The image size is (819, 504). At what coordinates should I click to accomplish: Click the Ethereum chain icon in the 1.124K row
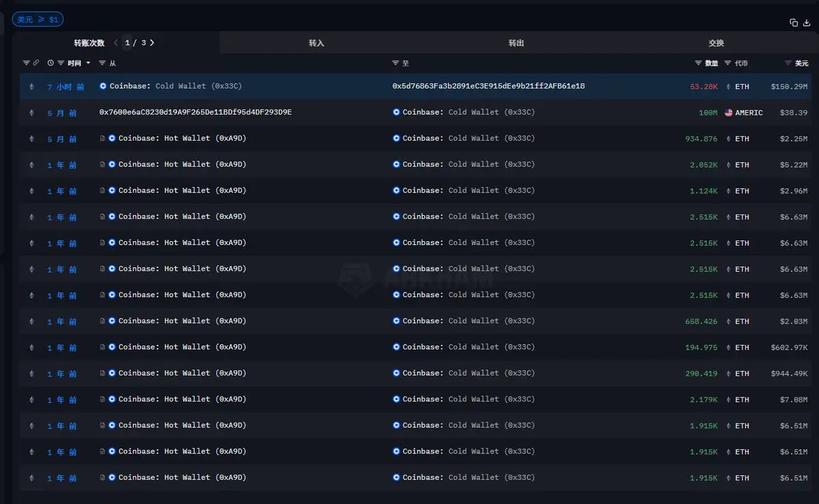click(32, 191)
